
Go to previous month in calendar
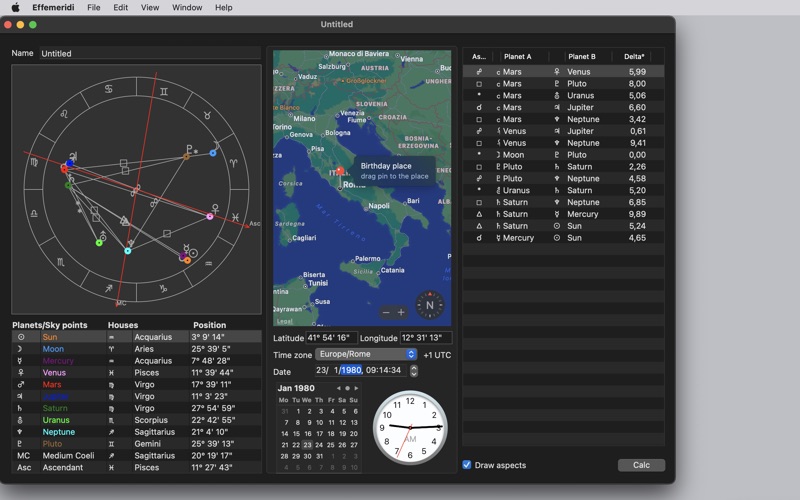[338, 388]
